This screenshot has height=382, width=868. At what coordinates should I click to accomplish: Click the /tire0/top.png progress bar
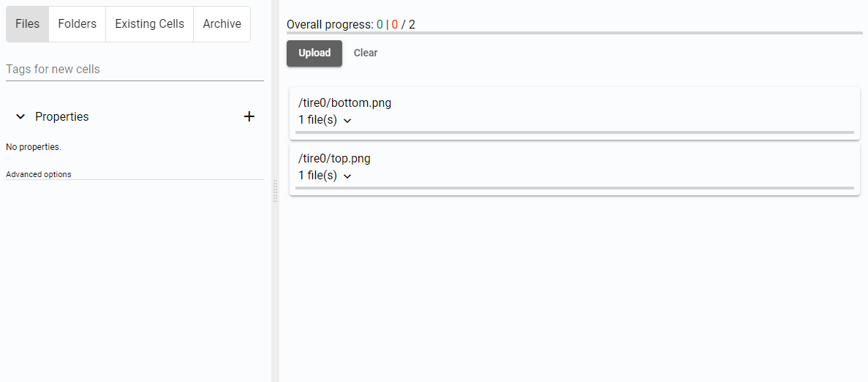pyautogui.click(x=574, y=188)
